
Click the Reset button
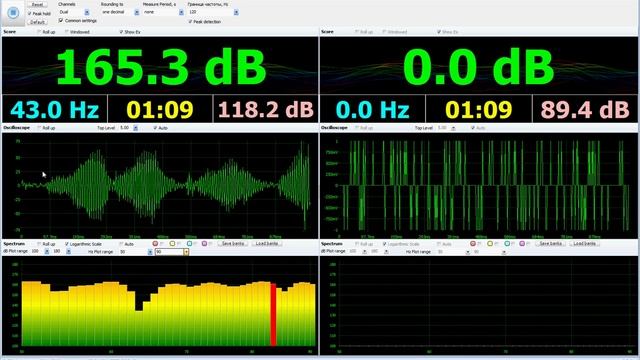click(37, 4)
